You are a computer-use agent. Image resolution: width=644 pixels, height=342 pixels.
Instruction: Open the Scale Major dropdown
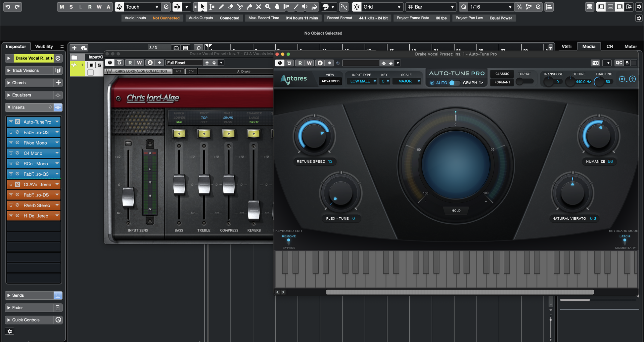point(407,81)
